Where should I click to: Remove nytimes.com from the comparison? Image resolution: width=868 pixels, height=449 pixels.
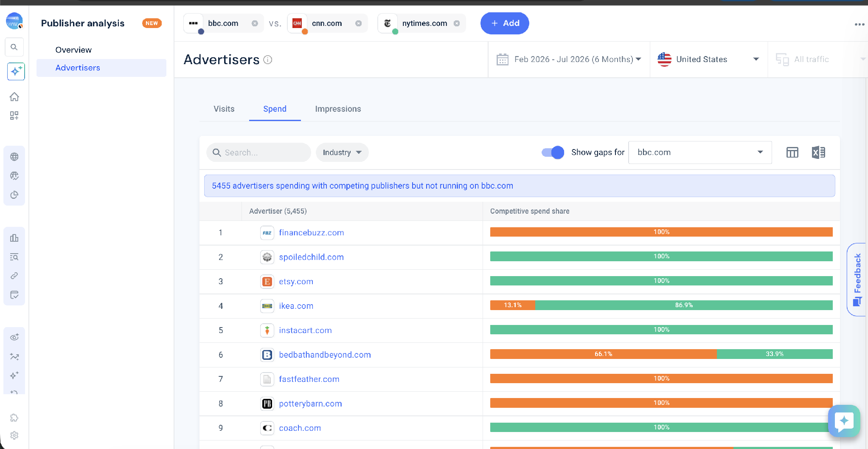click(x=457, y=23)
